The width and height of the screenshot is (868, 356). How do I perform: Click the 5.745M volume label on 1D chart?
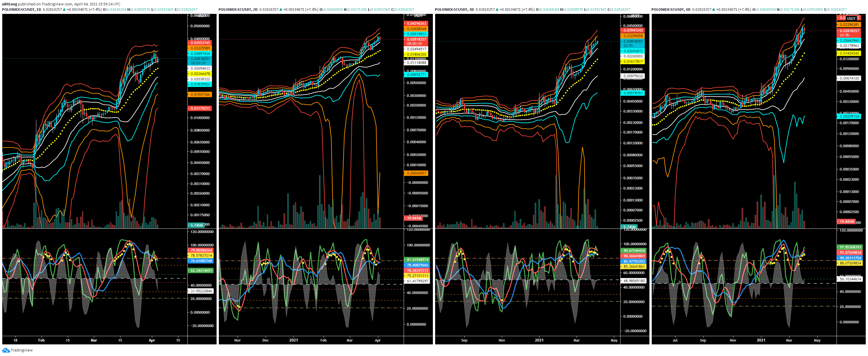196,225
